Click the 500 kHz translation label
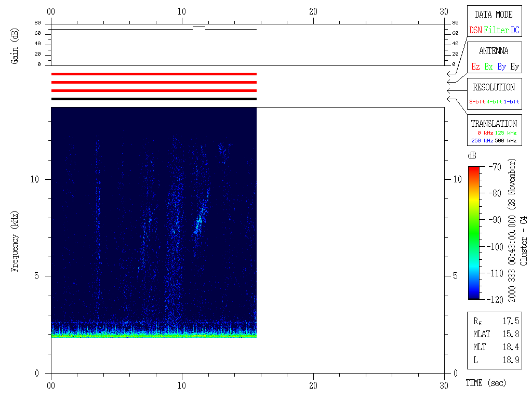 pyautogui.click(x=506, y=141)
